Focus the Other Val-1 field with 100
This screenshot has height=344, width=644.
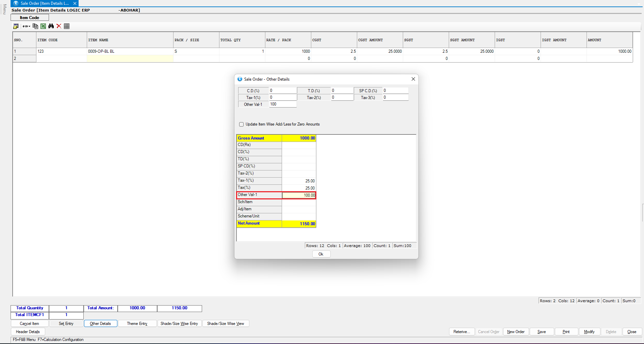282,104
